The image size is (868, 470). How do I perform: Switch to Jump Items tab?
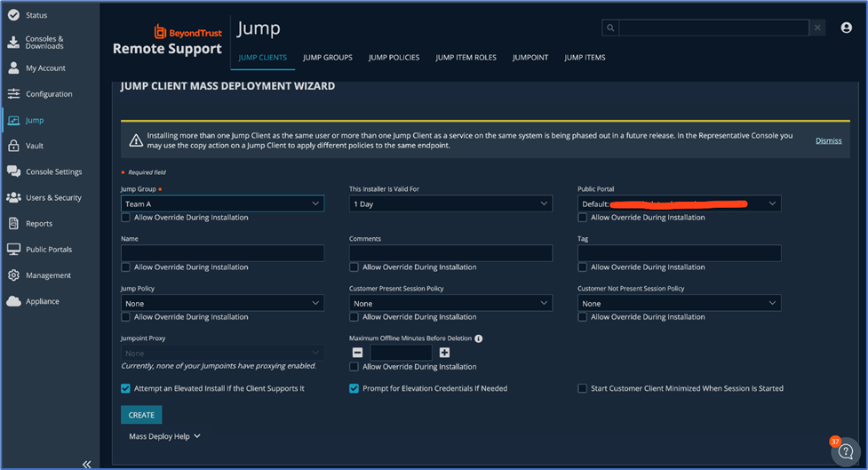[585, 58]
